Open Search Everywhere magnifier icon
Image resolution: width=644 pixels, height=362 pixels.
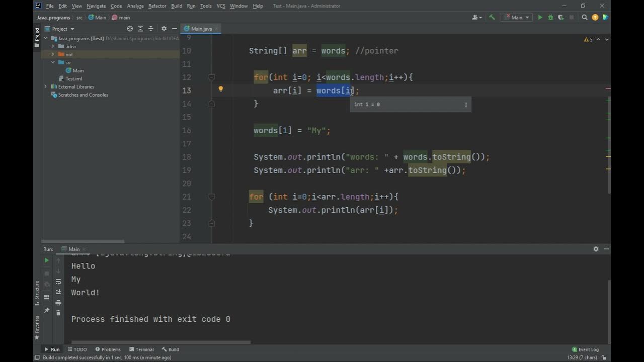(x=585, y=17)
